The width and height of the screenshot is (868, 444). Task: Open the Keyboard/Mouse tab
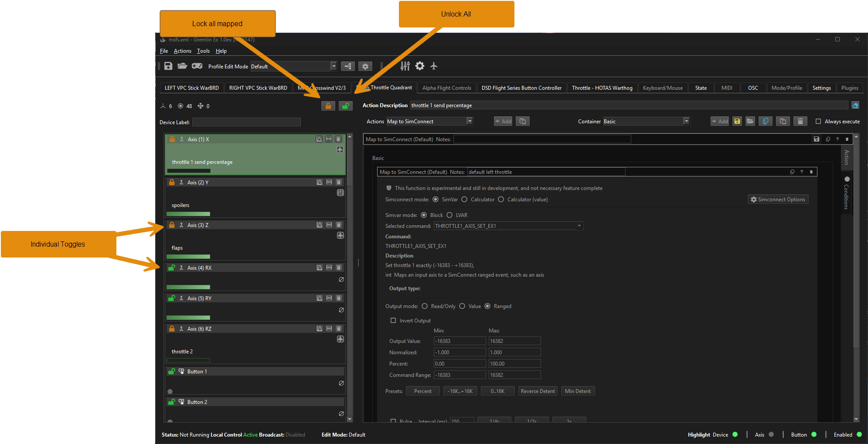[x=663, y=88]
